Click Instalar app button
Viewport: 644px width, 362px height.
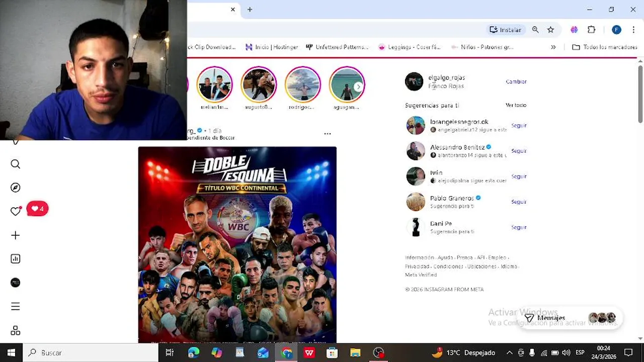506,30
